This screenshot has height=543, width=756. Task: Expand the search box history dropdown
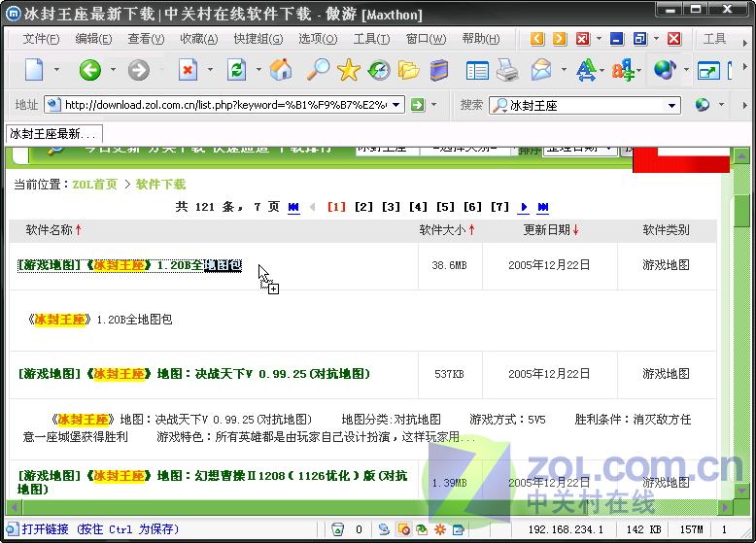tap(671, 105)
